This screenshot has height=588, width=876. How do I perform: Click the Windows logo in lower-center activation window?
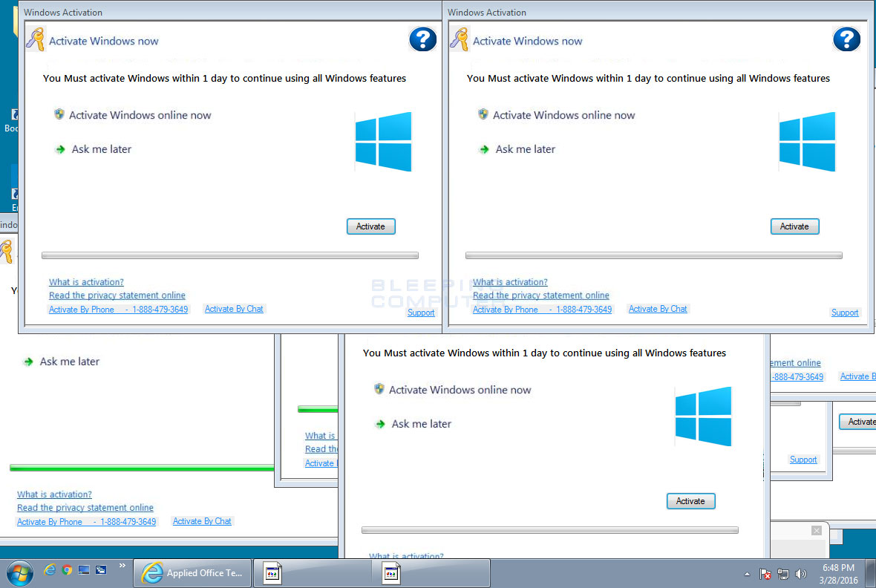click(703, 416)
